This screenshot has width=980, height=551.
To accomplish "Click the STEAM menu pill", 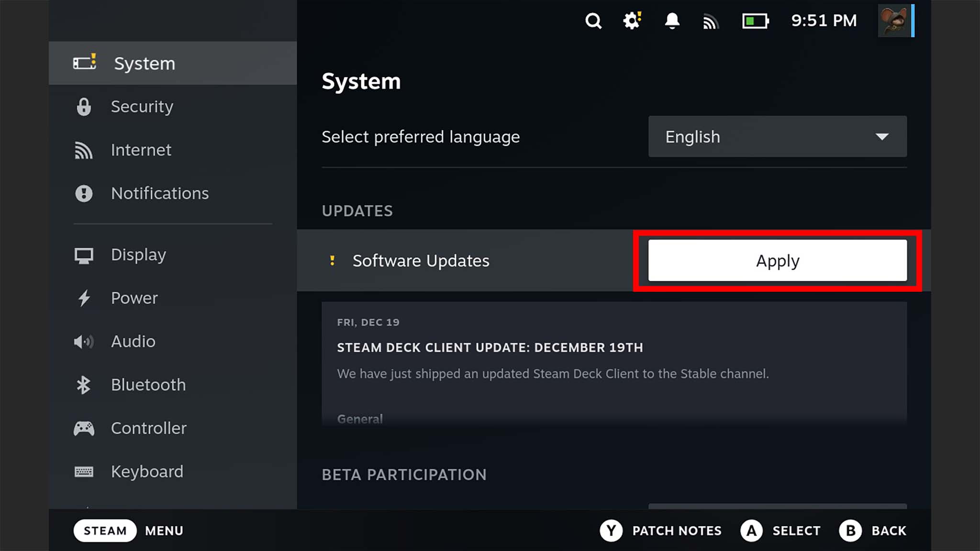I will (105, 530).
